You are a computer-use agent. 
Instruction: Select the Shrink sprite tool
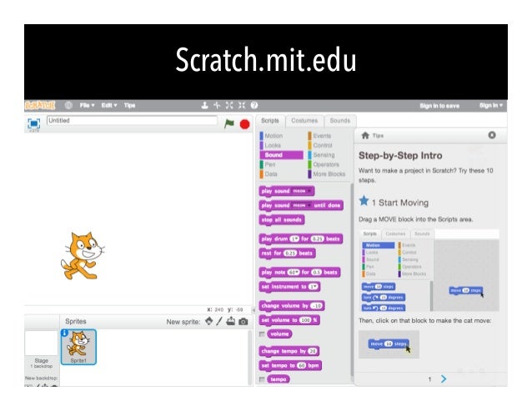(242, 106)
